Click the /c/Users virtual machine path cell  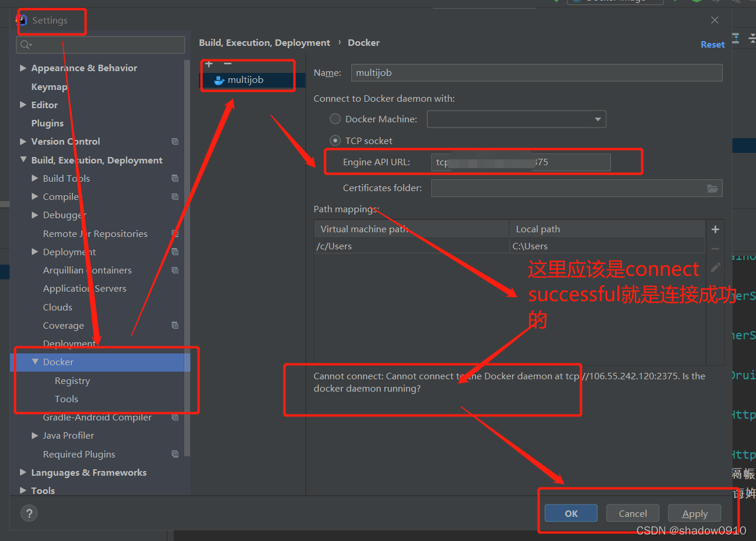tap(412, 246)
